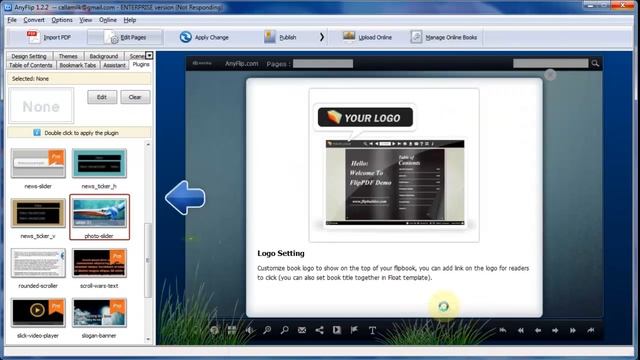Click the YOUR LOGO image in popup
This screenshot has width=640, height=360.
(x=365, y=118)
